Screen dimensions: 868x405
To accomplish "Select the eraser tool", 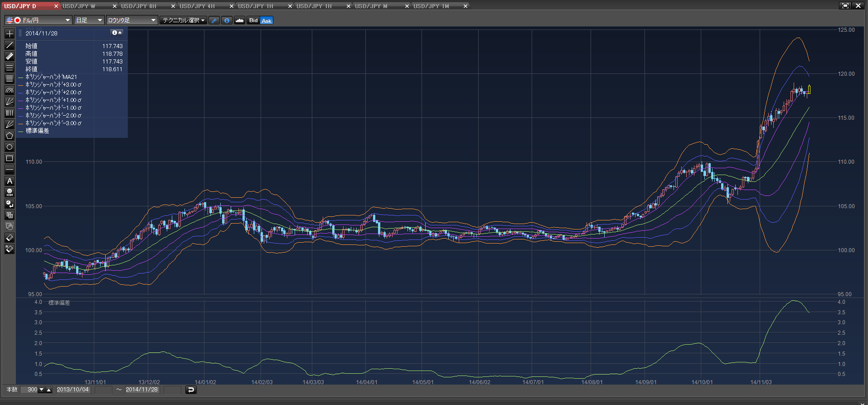I will click(10, 238).
